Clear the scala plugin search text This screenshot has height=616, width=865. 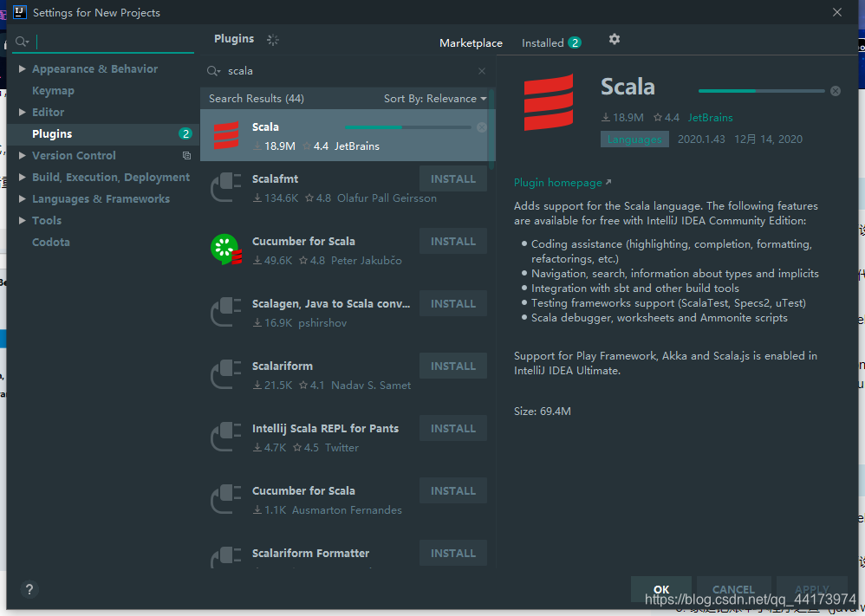point(482,71)
